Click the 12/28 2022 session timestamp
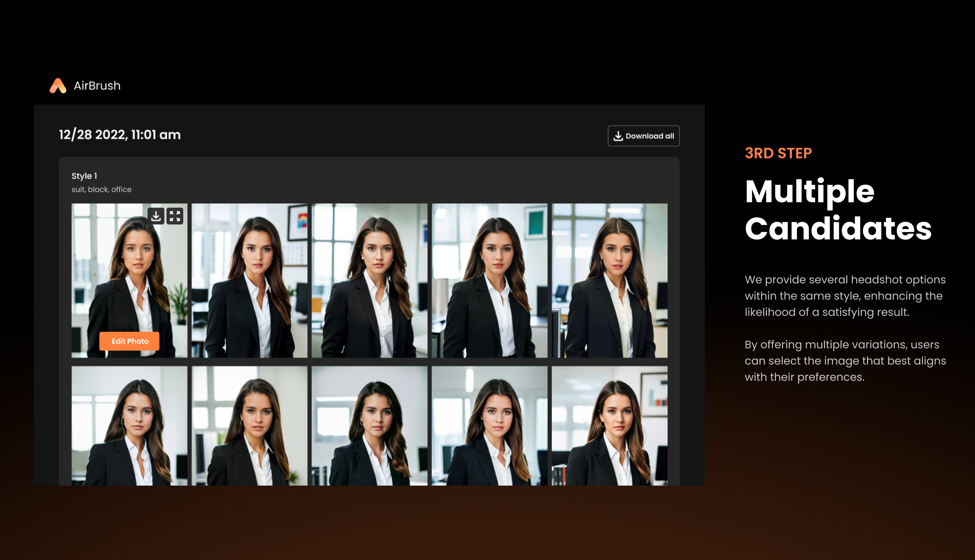The image size is (975, 560). click(x=120, y=135)
